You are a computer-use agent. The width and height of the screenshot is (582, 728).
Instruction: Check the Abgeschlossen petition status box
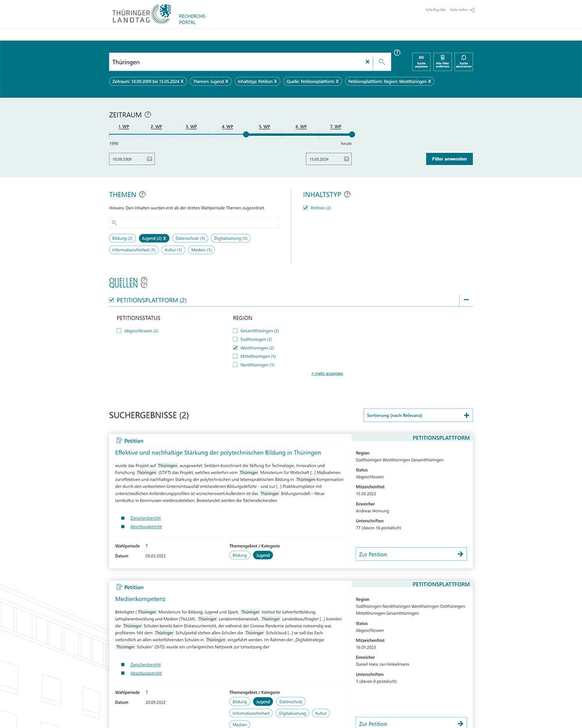tap(119, 331)
